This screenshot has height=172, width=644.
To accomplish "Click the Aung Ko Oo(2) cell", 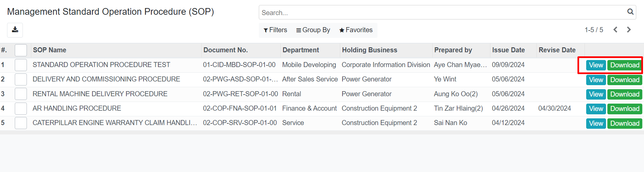I will pyautogui.click(x=456, y=94).
